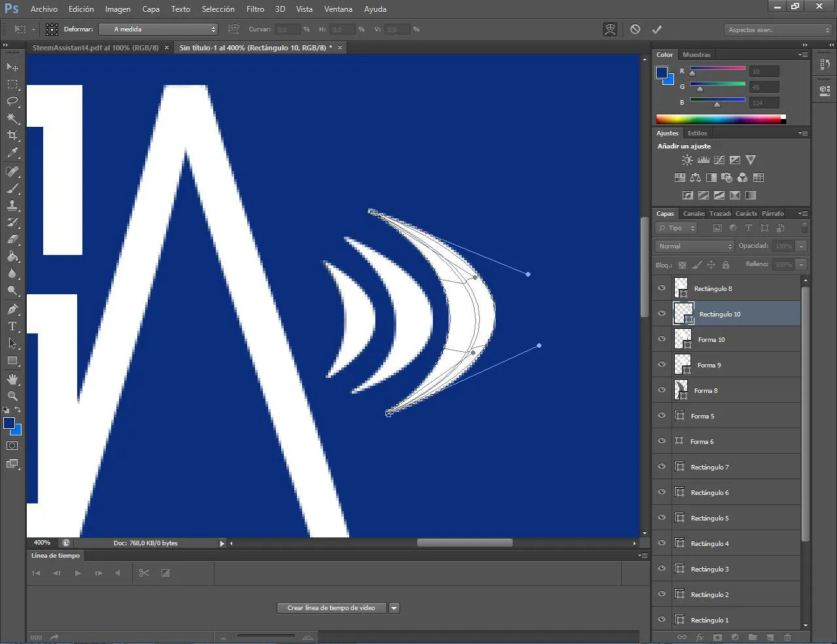837x644 pixels.
Task: Open the Deformar preset dropdown
Action: [x=158, y=29]
